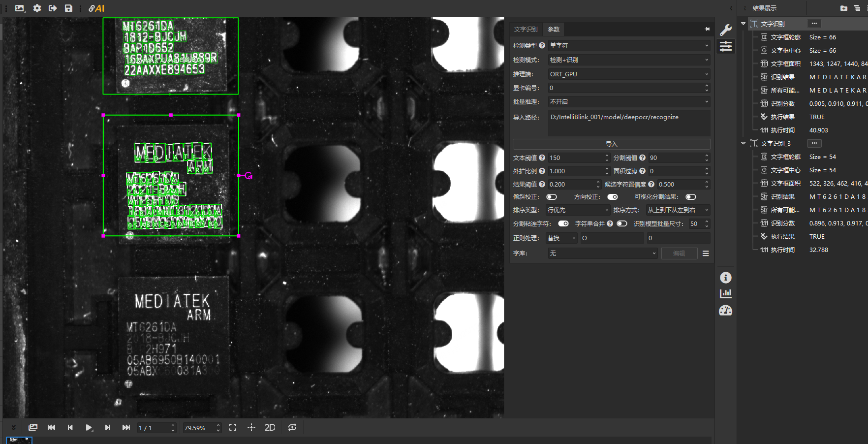Screen dimensions: 868x444
Task: Toggle the 可视化分割结果 switch
Action: pyautogui.click(x=691, y=197)
